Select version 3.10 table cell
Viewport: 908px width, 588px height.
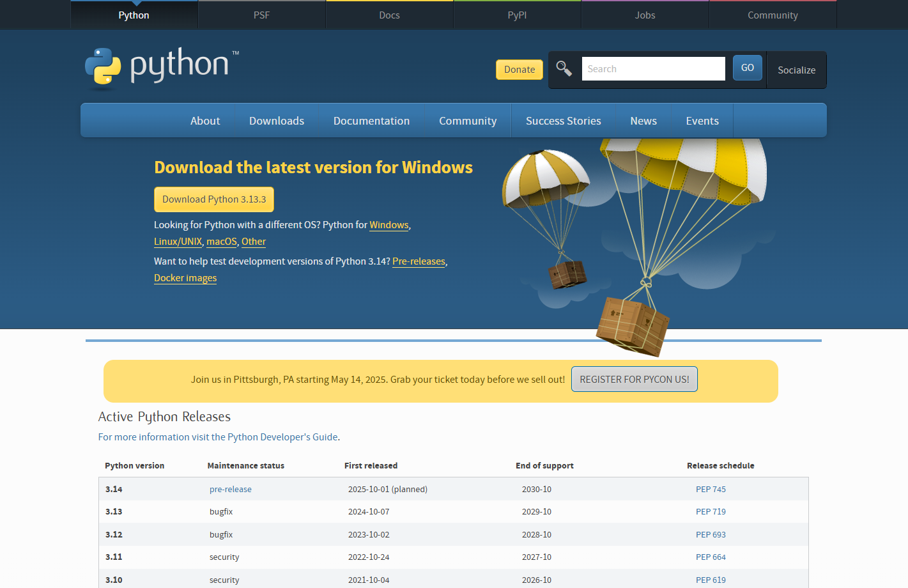pos(114,580)
